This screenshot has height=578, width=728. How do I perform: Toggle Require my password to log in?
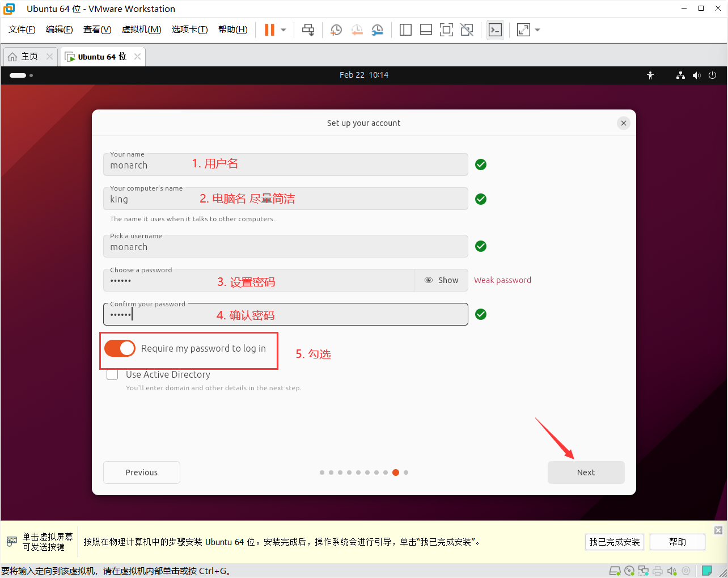[x=120, y=348]
